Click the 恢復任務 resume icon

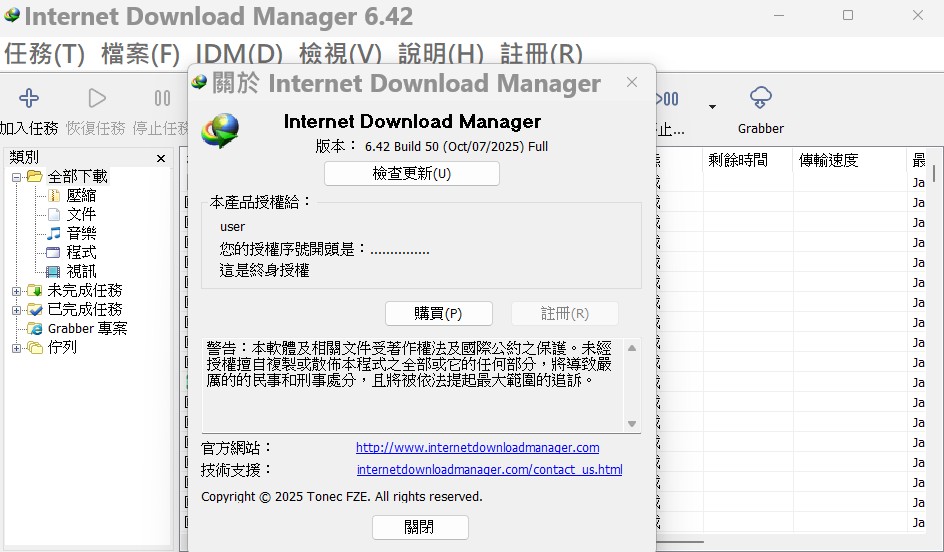pos(96,98)
